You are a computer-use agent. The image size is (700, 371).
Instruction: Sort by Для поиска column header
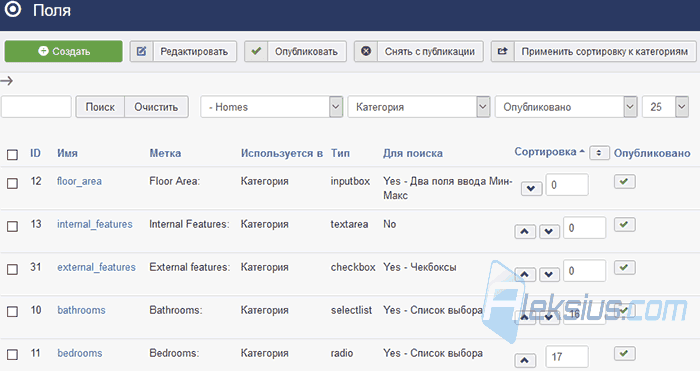(x=412, y=153)
